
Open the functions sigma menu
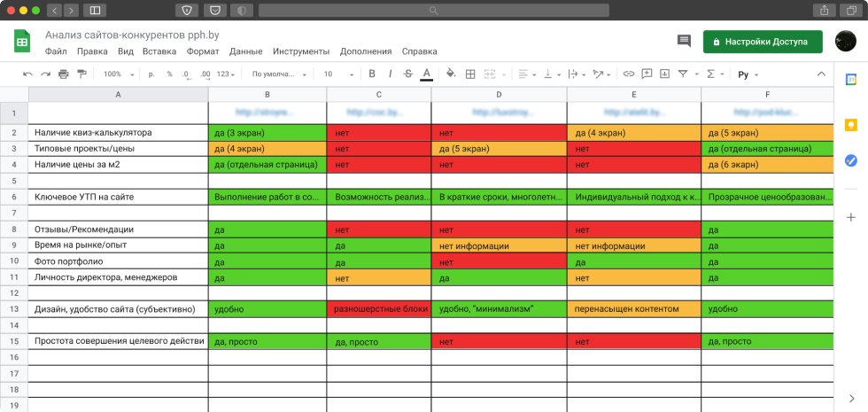(x=714, y=74)
